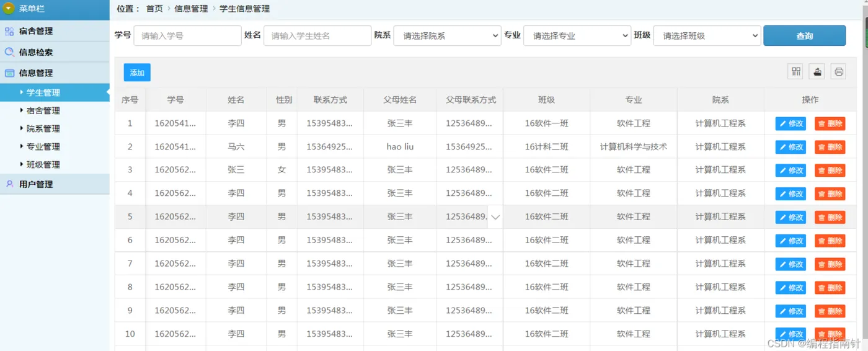
Task: Open the 信息检索 sidebar menu
Action: point(55,52)
